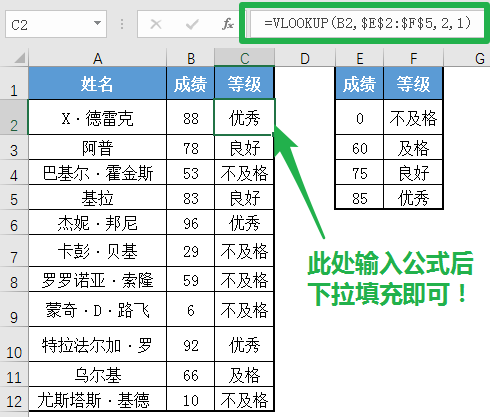Select cell with name 特拉法尔加·罗

[97, 344]
